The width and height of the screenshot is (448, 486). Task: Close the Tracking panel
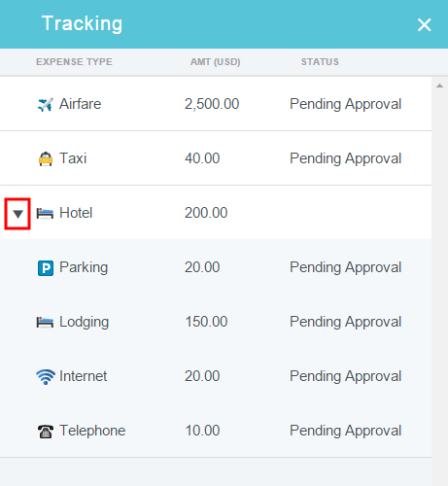(424, 24)
